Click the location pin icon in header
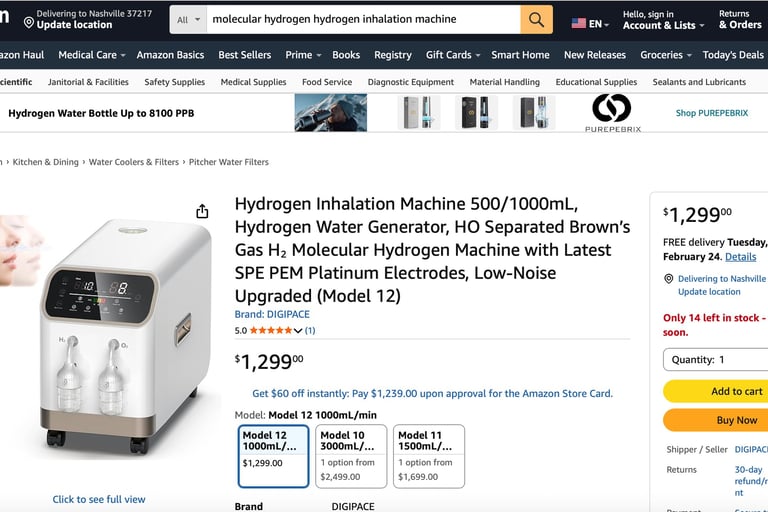Screen dimensions: 768x512 pos(29,23)
